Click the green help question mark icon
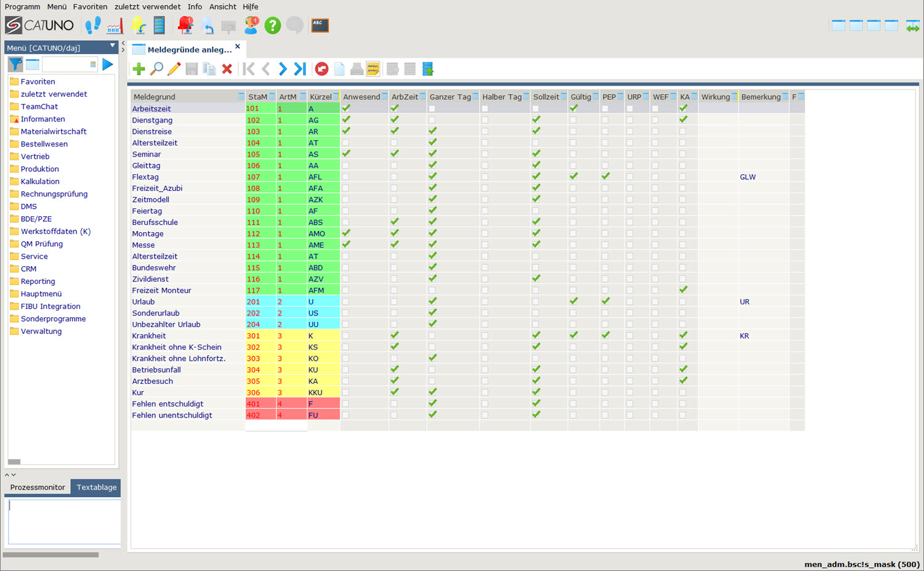 [x=272, y=25]
